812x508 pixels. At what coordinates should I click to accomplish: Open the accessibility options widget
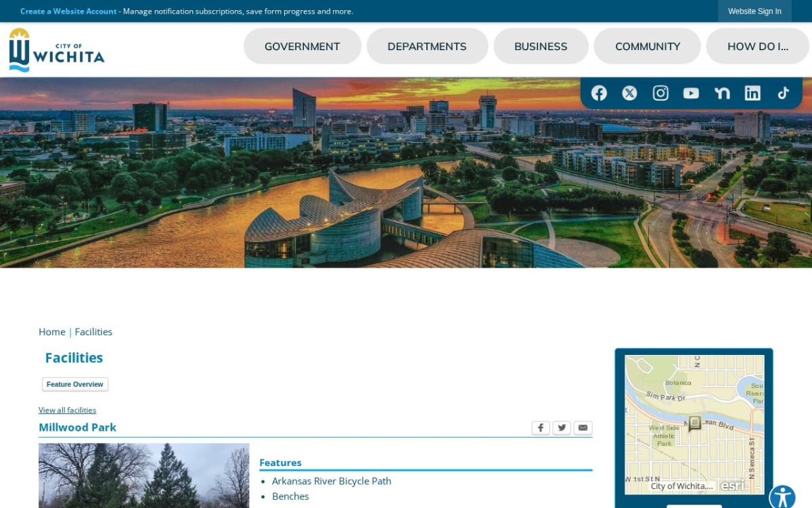(782, 497)
